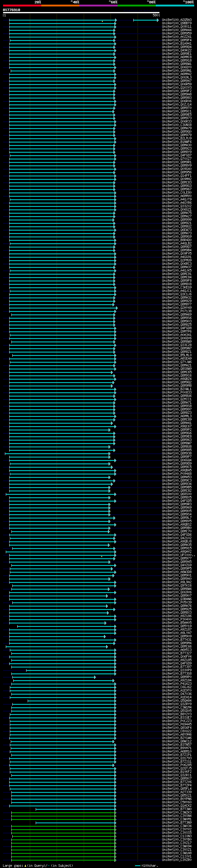This screenshot has height=868, width=197.
Task: Click hit label UniRef100_Q8M8W1
Action: [177, 64]
